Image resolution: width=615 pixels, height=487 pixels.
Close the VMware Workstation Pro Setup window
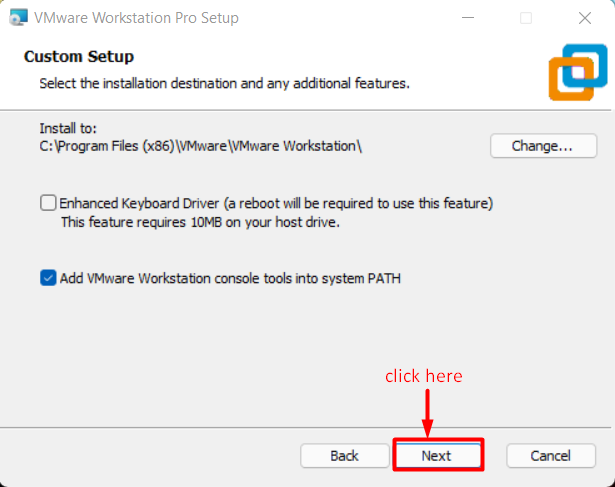584,18
